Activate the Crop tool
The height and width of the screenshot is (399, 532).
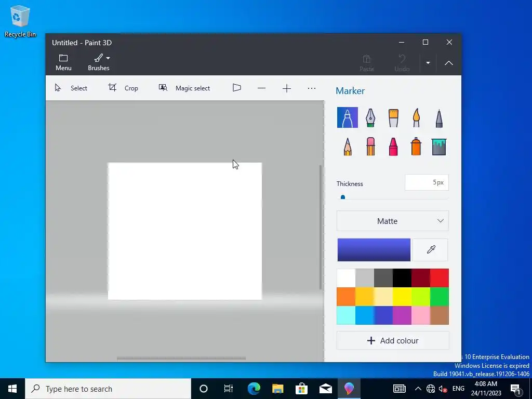coord(123,88)
